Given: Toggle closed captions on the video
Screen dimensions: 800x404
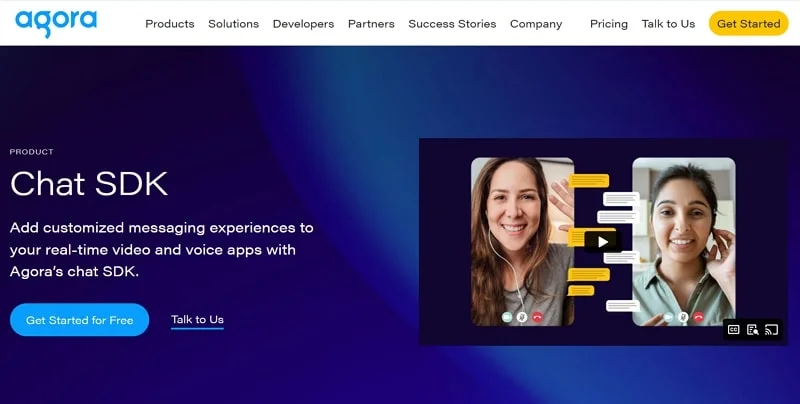Looking at the screenshot, I should coord(733,330).
